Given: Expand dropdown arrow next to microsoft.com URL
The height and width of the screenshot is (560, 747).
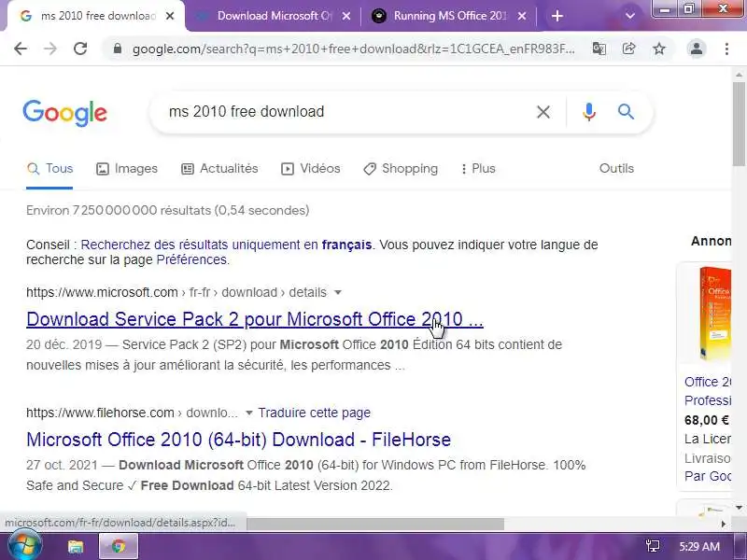Looking at the screenshot, I should coord(338,292).
